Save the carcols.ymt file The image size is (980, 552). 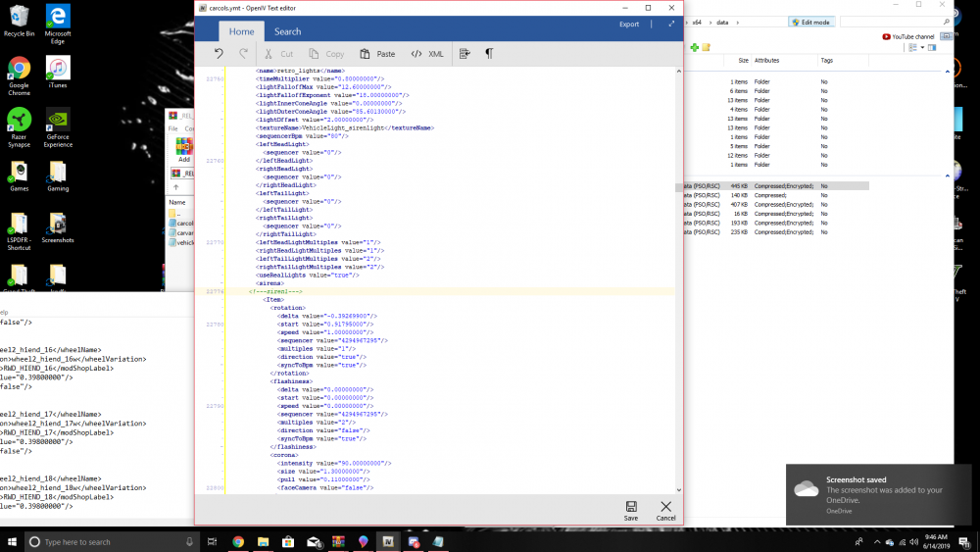pyautogui.click(x=631, y=510)
